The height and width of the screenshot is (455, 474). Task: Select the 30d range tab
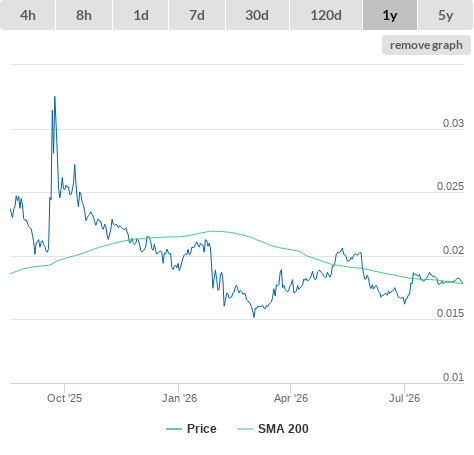(257, 15)
